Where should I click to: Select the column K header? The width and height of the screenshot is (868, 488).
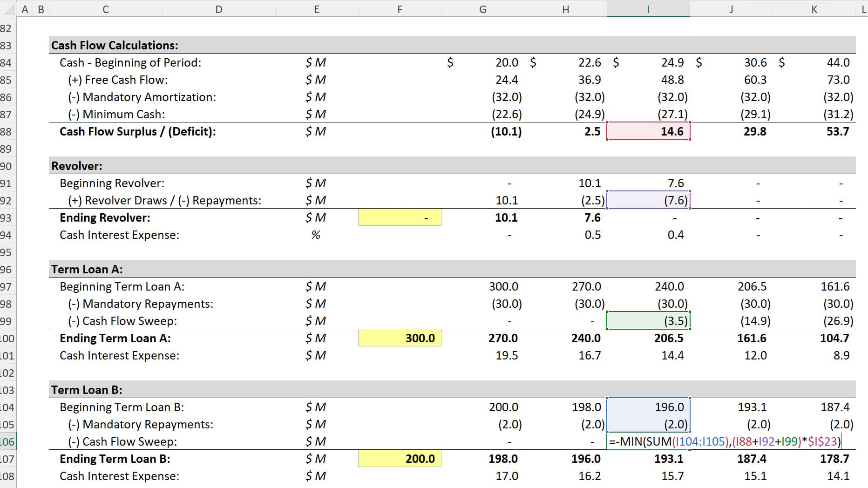tap(814, 8)
